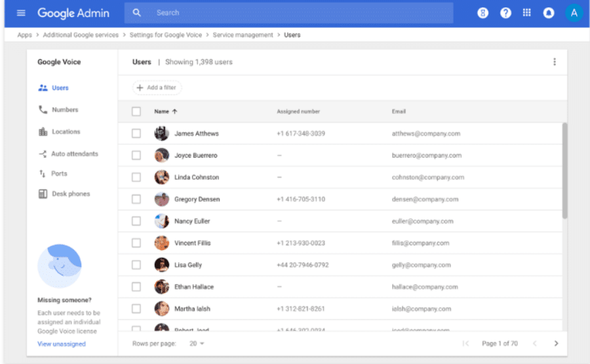This screenshot has width=590, height=364.
Task: Open the hourglass tasks icon
Action: [482, 13]
